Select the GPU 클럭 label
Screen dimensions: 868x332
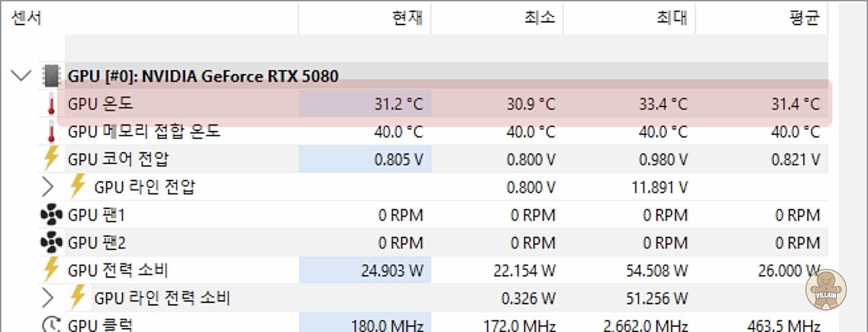click(100, 325)
